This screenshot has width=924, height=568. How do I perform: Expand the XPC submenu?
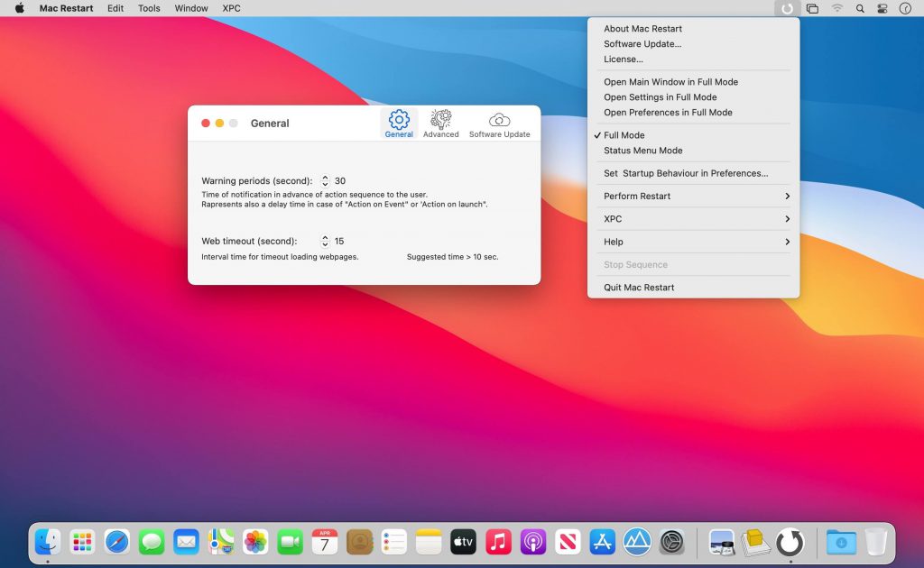[614, 218]
